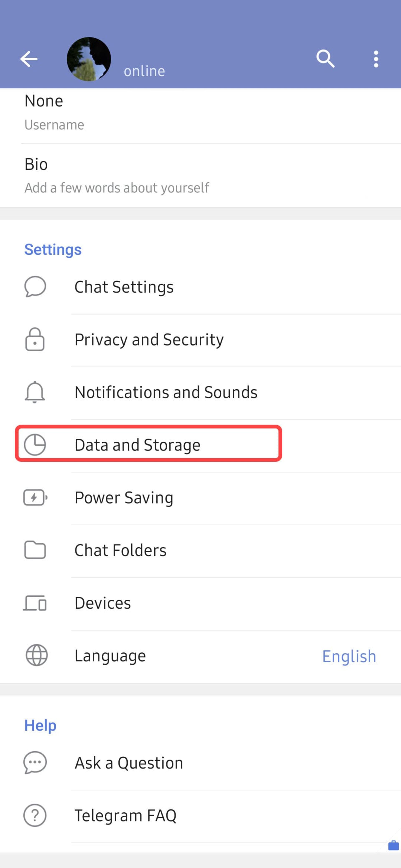
Task: Open Notifications and Sounds
Action: 200,392
